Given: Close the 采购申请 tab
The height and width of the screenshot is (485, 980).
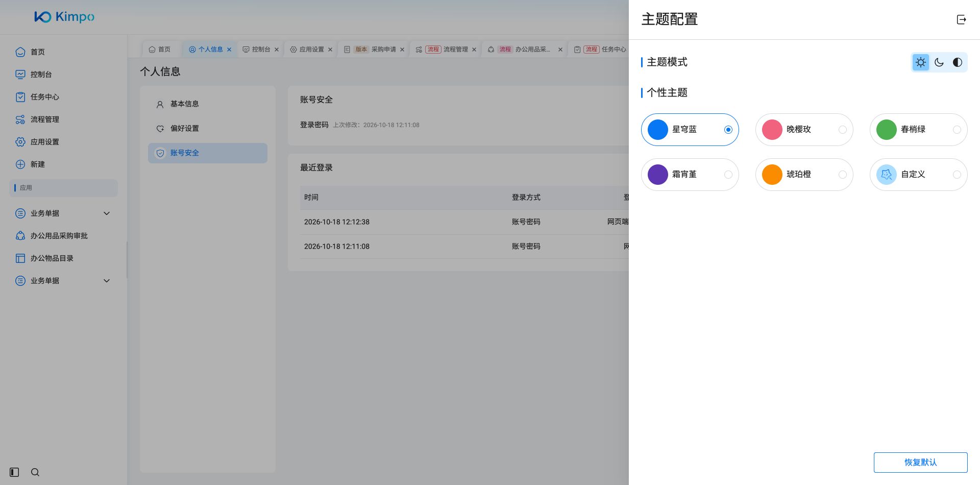Looking at the screenshot, I should (402, 50).
